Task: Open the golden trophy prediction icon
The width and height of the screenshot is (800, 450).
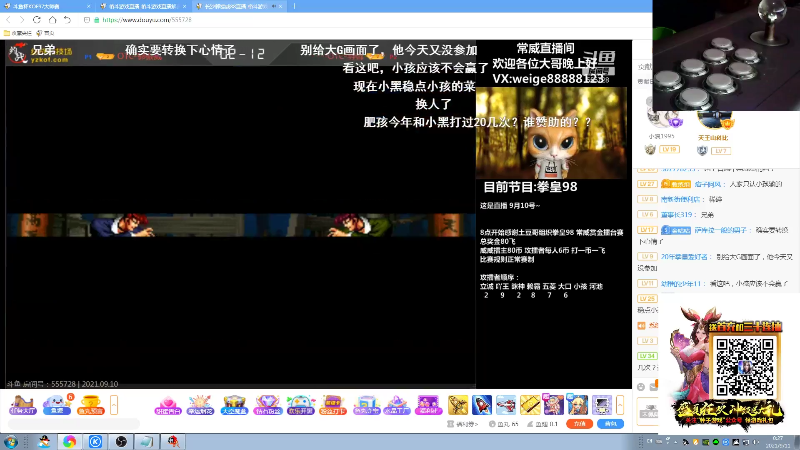Action: pyautogui.click(x=90, y=405)
